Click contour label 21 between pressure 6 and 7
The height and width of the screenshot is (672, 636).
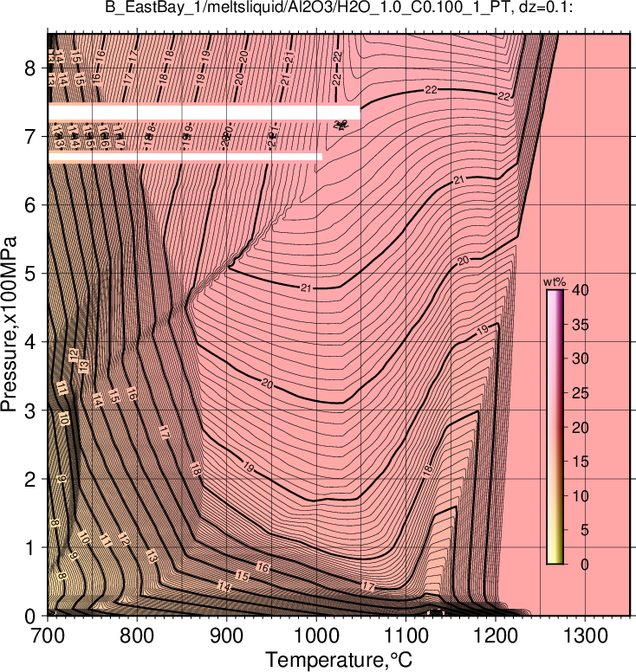click(x=459, y=180)
